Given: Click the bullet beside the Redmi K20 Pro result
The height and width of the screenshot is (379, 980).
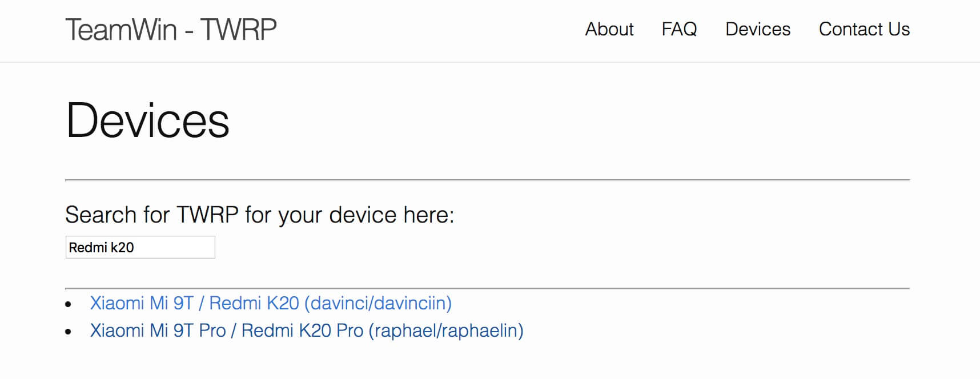Looking at the screenshot, I should pyautogui.click(x=69, y=332).
